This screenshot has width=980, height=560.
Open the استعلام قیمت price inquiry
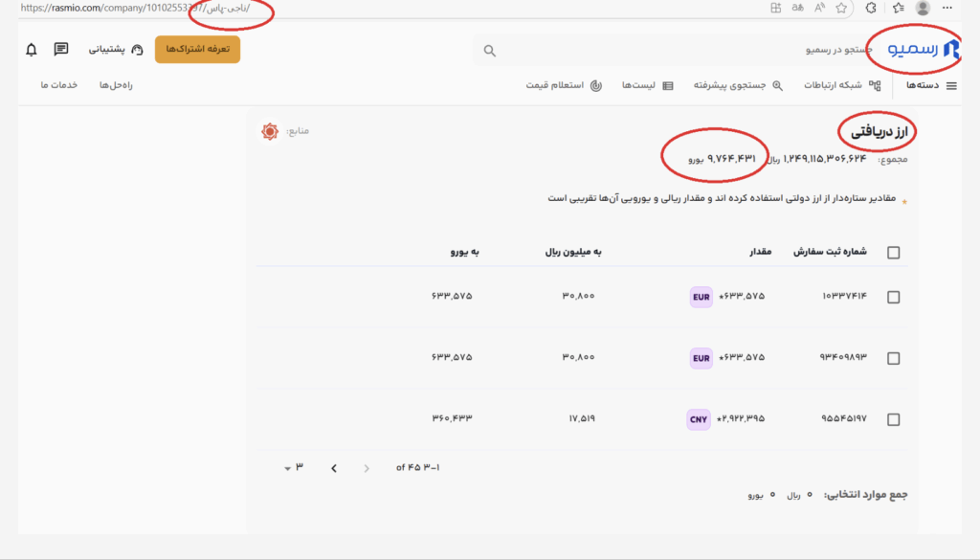point(563,86)
